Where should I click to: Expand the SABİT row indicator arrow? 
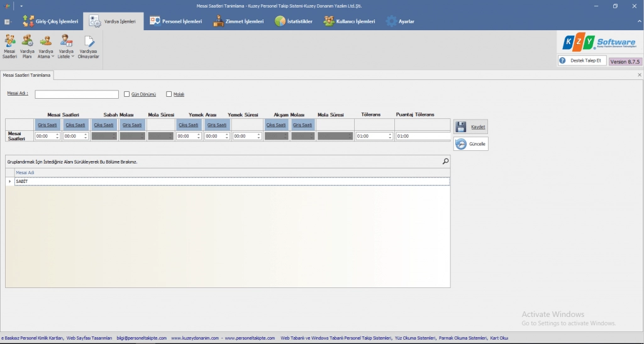(x=9, y=181)
